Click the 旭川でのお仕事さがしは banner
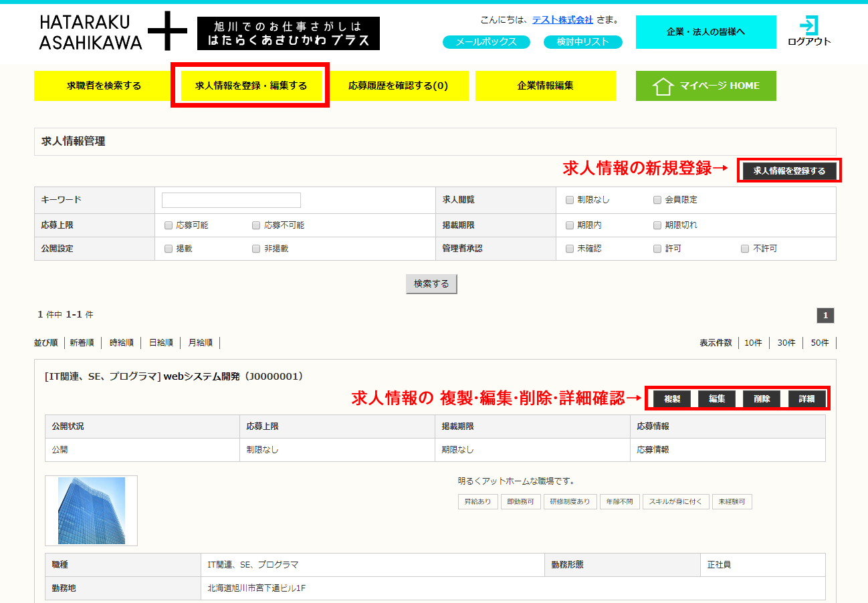The height and width of the screenshot is (603, 868). point(288,33)
